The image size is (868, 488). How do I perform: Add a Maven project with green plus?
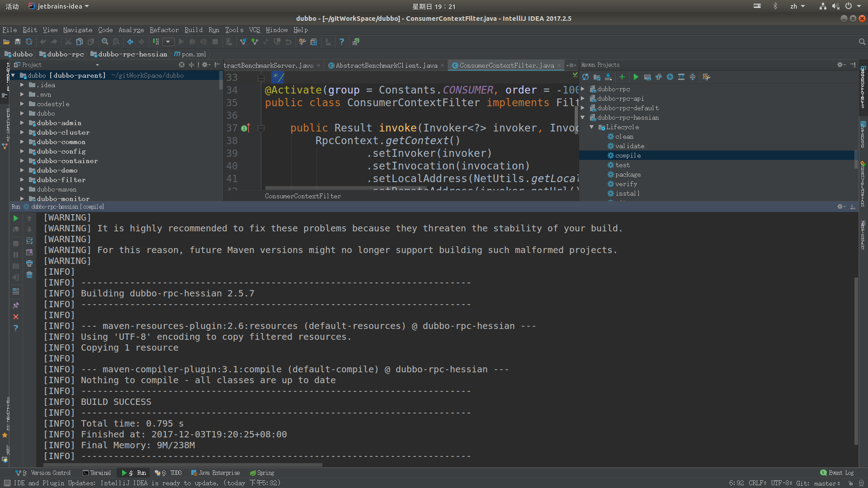pyautogui.click(x=622, y=77)
